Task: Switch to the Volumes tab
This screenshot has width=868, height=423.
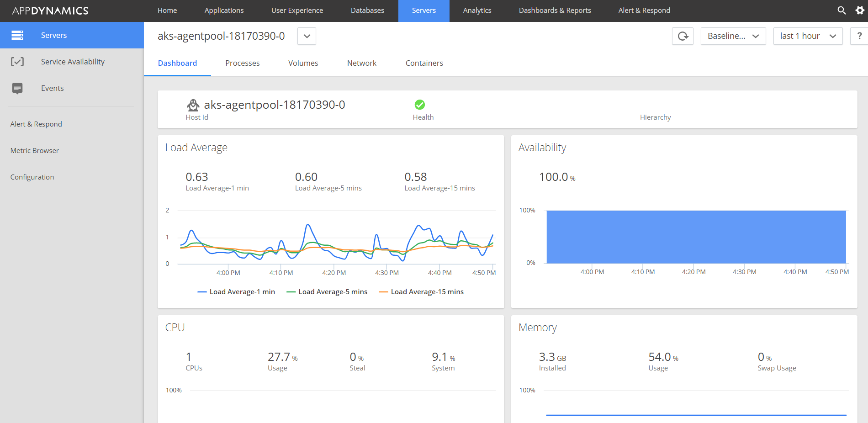Action: tap(303, 63)
